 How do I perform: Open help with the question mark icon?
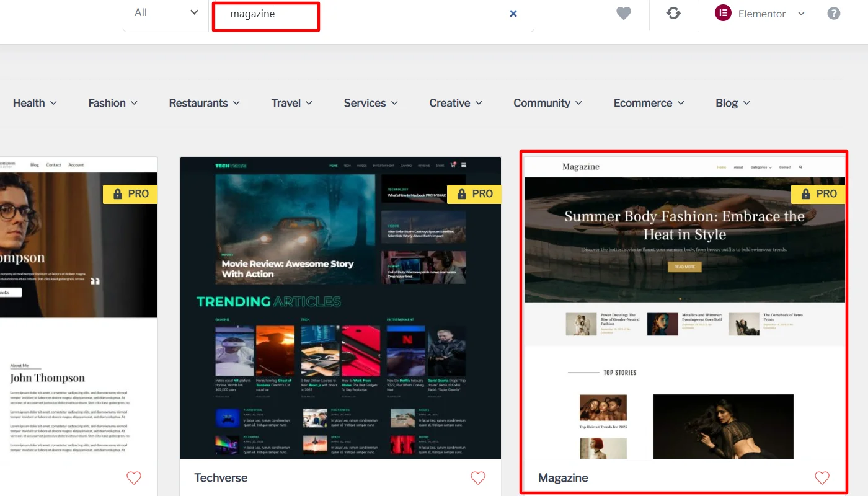[x=834, y=14]
